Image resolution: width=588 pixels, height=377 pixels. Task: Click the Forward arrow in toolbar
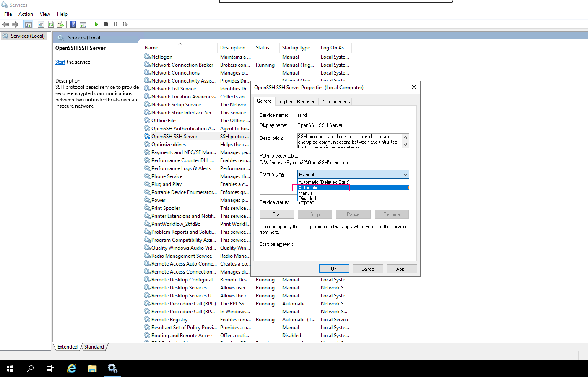point(15,24)
